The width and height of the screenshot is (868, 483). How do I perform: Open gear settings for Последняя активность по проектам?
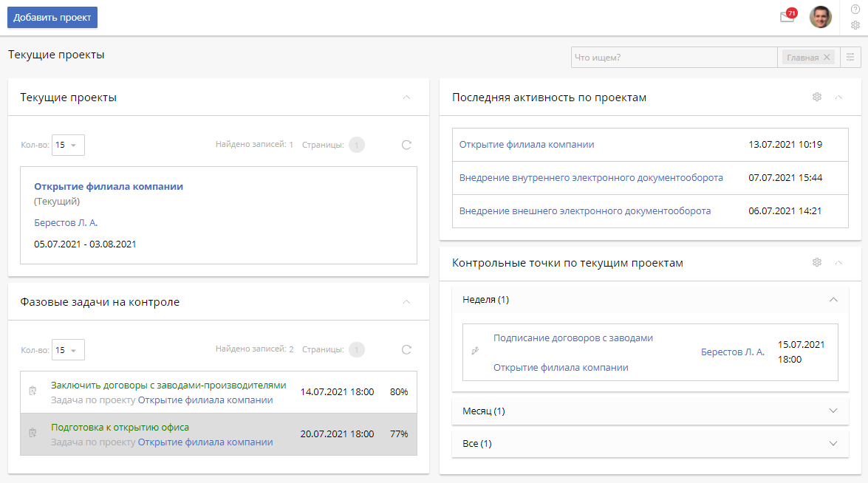(817, 97)
